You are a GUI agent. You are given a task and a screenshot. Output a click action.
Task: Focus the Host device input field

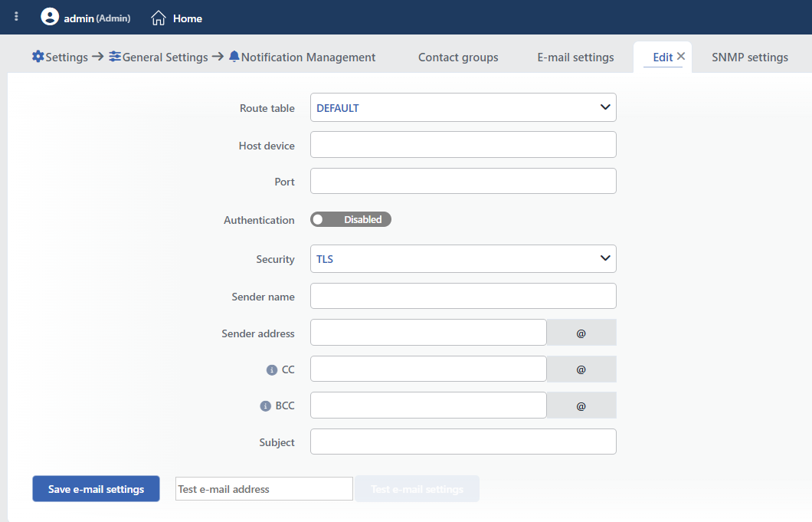coord(463,145)
